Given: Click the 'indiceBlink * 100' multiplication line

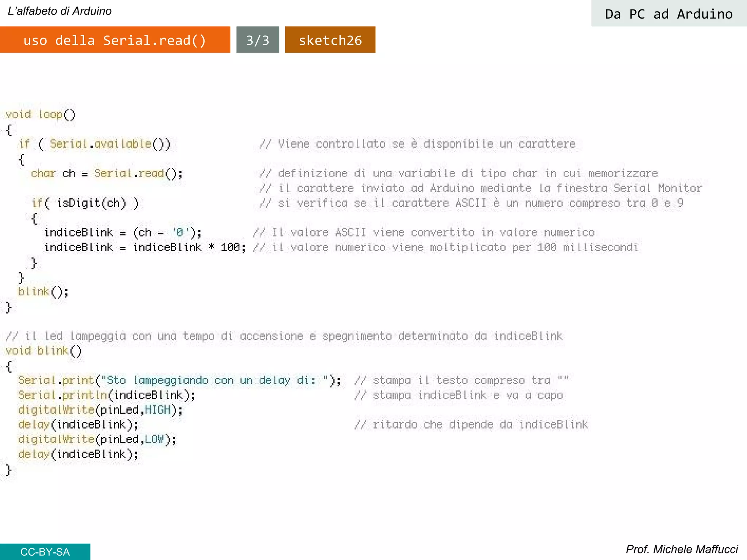Looking at the screenshot, I should (145, 248).
